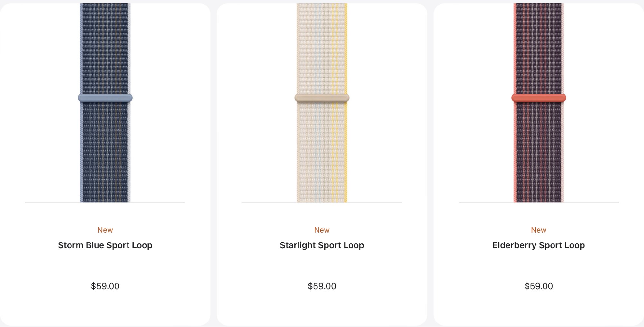This screenshot has height=327, width=644.
Task: Click the $59.00 price under Starlight
Action: pos(322,286)
